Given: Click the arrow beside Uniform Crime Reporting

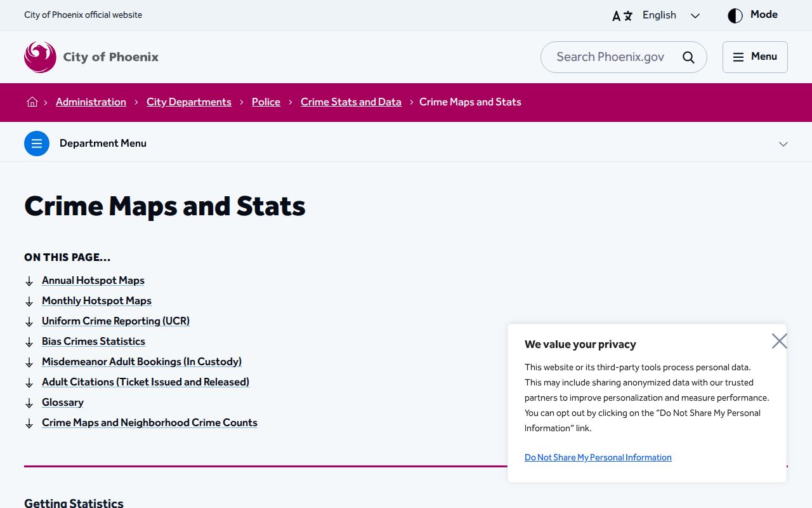Looking at the screenshot, I should (x=29, y=322).
